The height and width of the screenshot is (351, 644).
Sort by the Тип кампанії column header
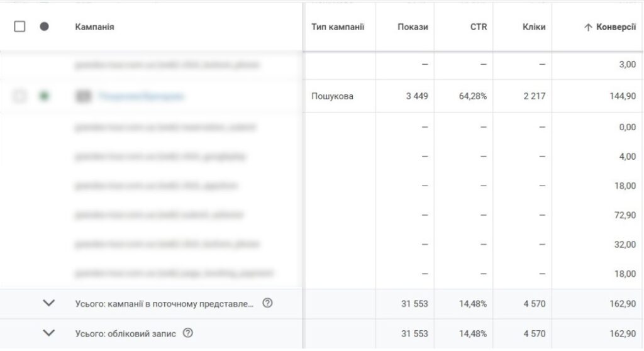pos(338,27)
